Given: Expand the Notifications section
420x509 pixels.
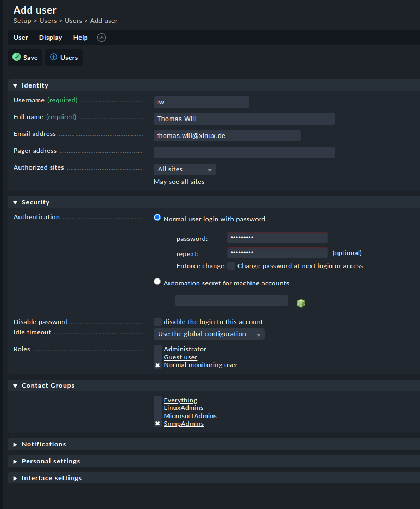Looking at the screenshot, I should pos(43,444).
